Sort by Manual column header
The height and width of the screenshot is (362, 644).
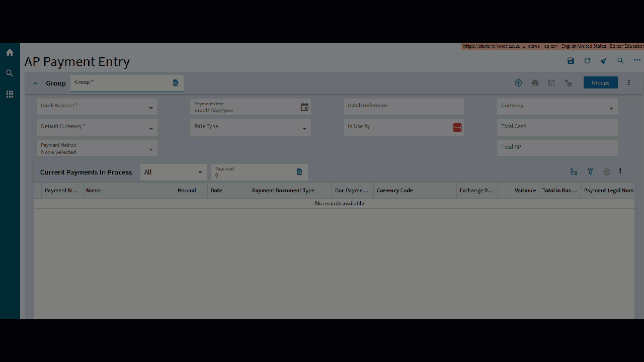click(x=187, y=191)
